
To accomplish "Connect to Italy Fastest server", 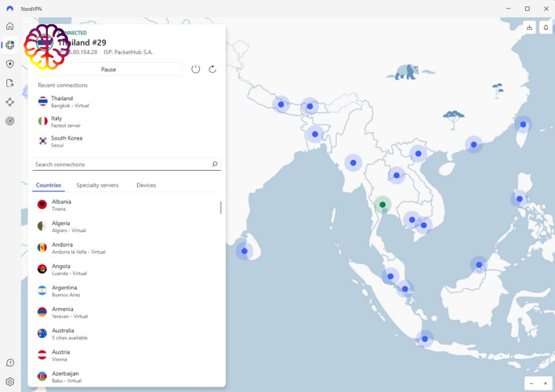I will (x=127, y=121).
